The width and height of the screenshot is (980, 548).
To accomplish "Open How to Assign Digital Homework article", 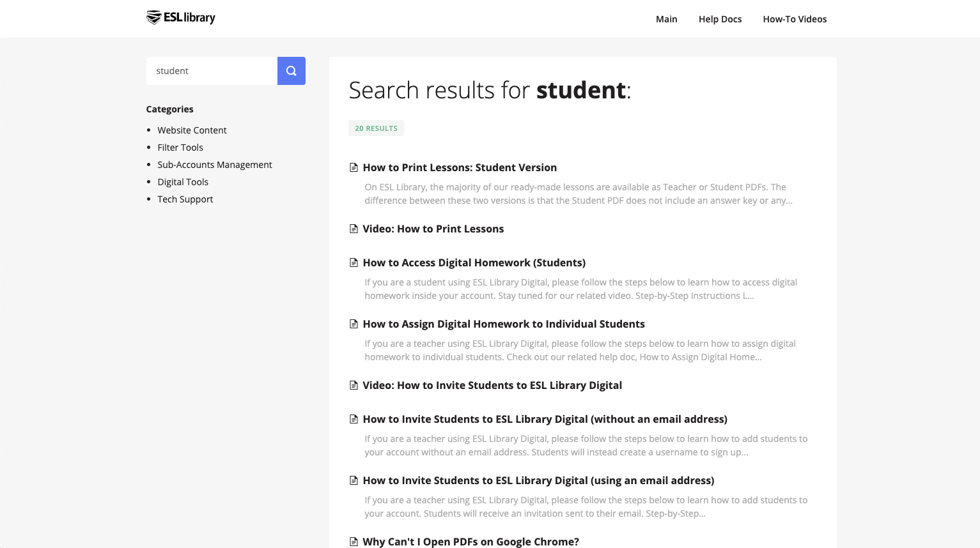I will pyautogui.click(x=504, y=324).
